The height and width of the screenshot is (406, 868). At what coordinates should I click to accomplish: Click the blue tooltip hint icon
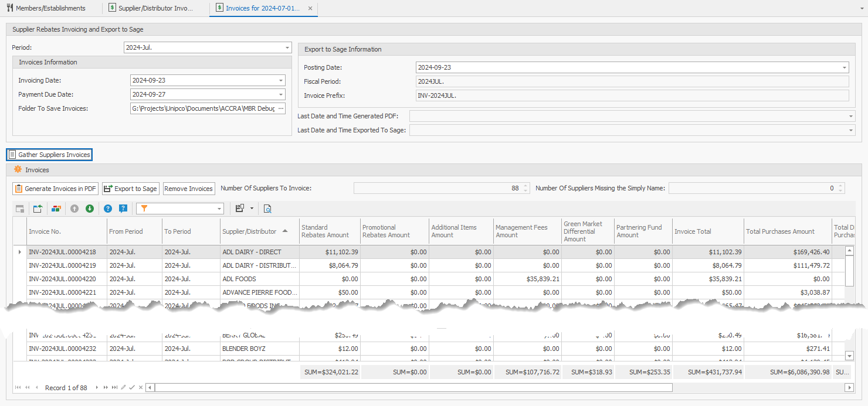[x=122, y=209]
